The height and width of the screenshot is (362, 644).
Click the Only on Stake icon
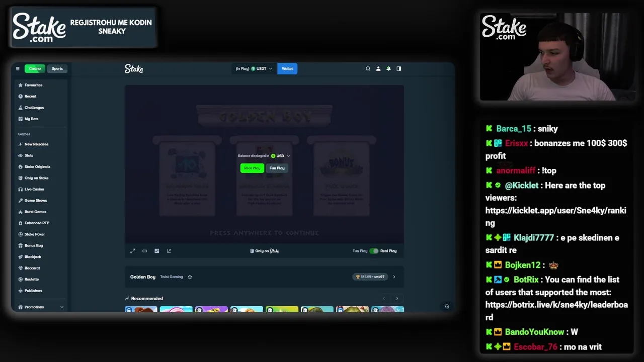[21, 178]
